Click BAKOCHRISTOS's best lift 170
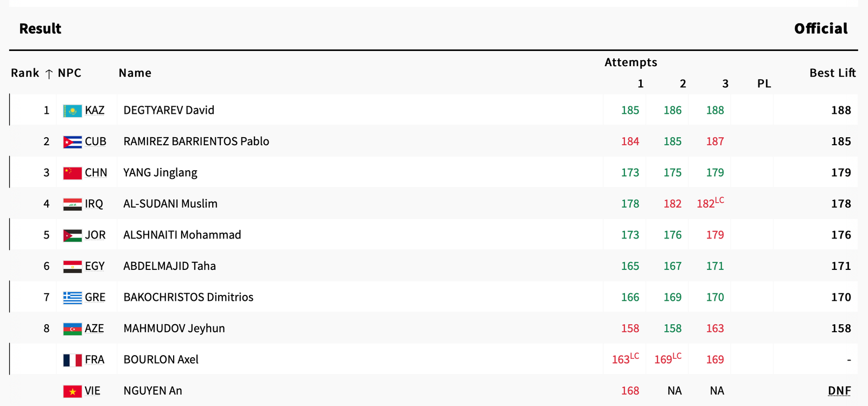Viewport: 868px width, 406px height. point(841,298)
